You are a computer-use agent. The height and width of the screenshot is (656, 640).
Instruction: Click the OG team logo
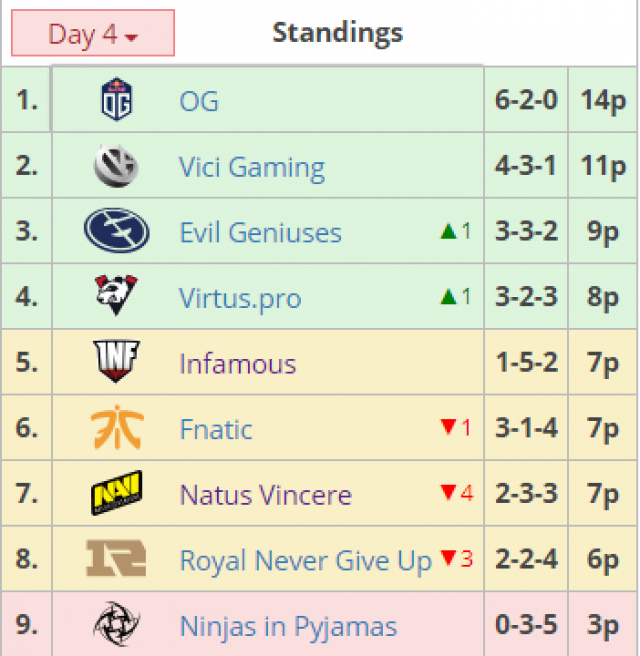pos(117,101)
